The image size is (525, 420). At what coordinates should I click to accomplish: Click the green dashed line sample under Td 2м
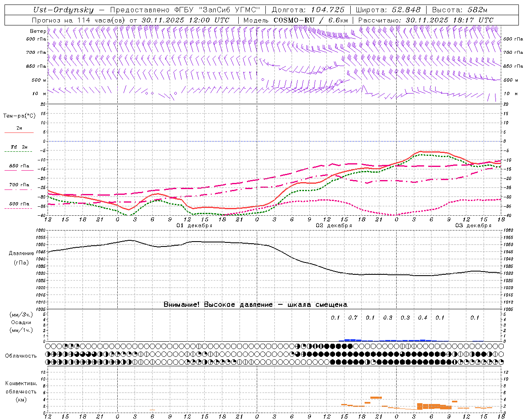pyautogui.click(x=18, y=152)
